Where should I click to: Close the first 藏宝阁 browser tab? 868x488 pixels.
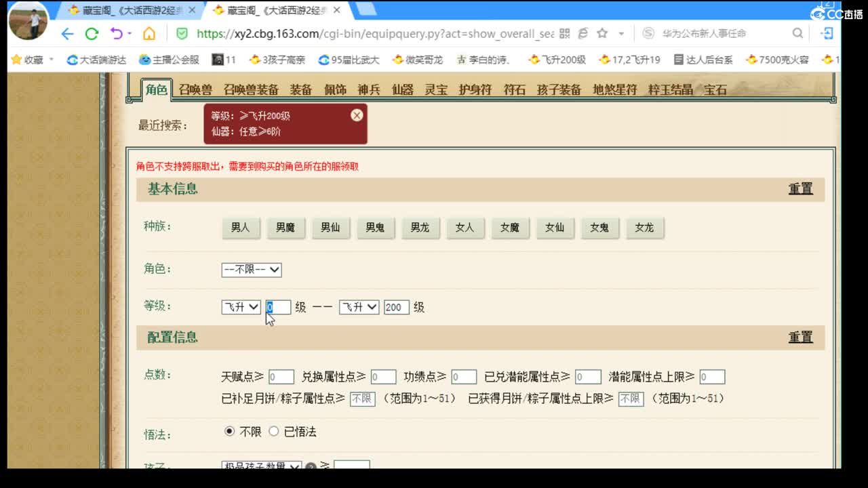coord(193,10)
